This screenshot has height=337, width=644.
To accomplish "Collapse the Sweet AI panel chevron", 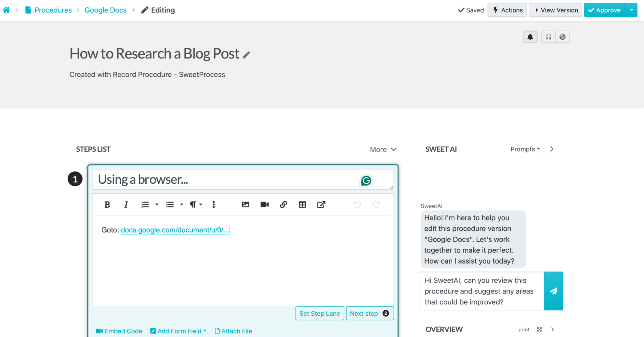I will pos(552,149).
